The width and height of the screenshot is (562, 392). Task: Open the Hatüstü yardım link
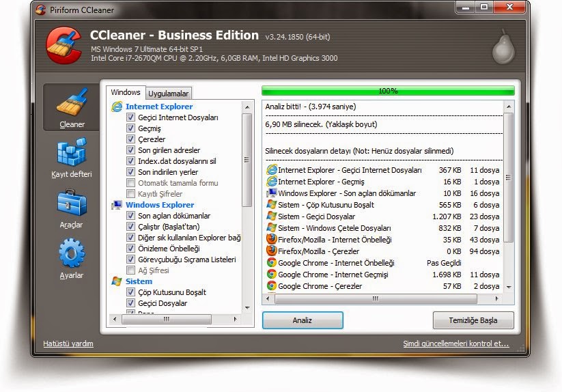pyautogui.click(x=68, y=344)
